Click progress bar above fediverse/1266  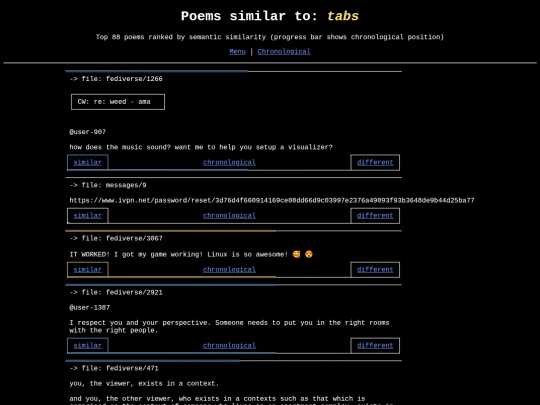tap(233, 71)
